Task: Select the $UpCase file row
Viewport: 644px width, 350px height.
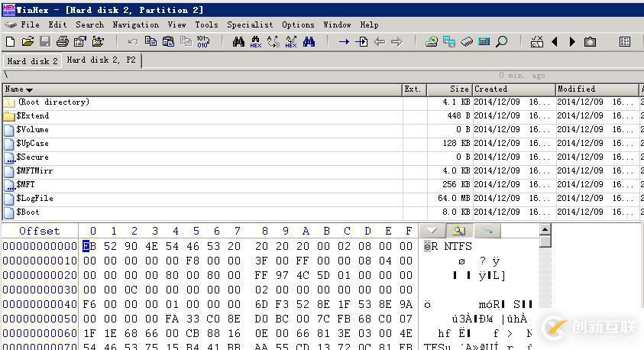Action: pyautogui.click(x=322, y=144)
